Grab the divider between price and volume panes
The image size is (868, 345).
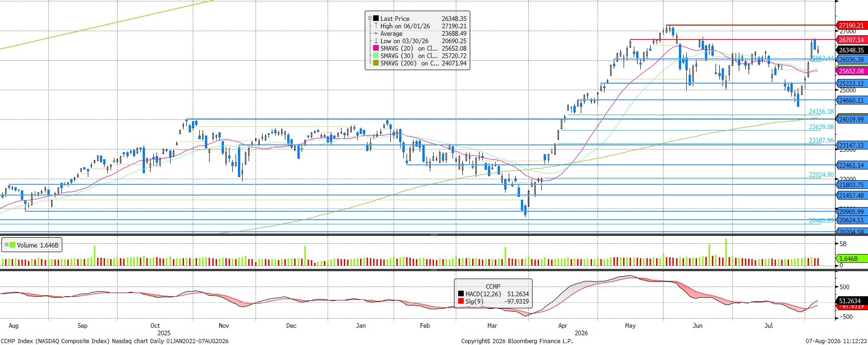(434, 235)
